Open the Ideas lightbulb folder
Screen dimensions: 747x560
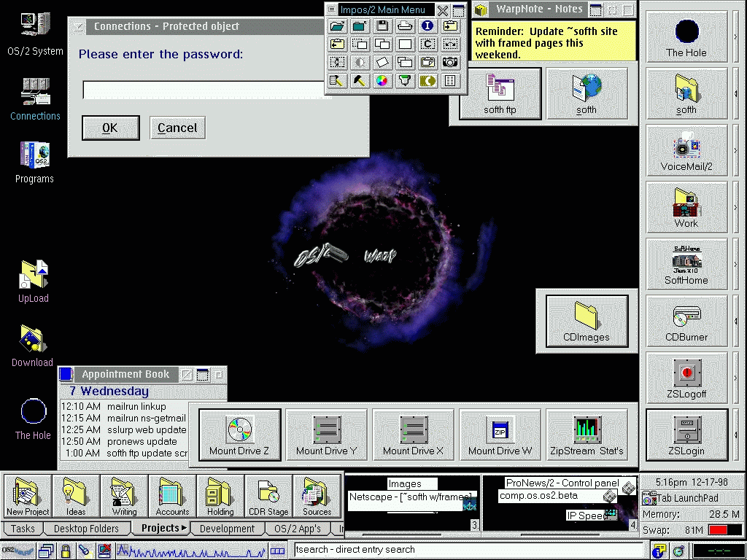76,497
